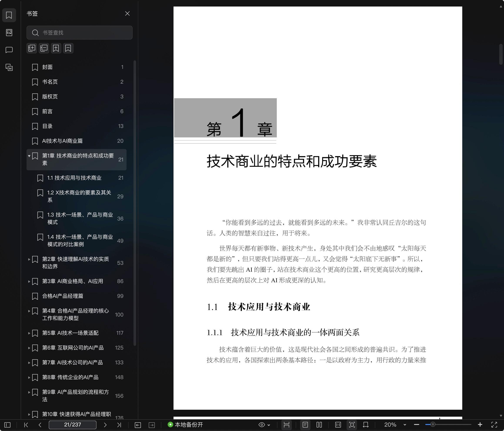Click the zoom slider handle
The image size is (504, 431).
pos(433,425)
